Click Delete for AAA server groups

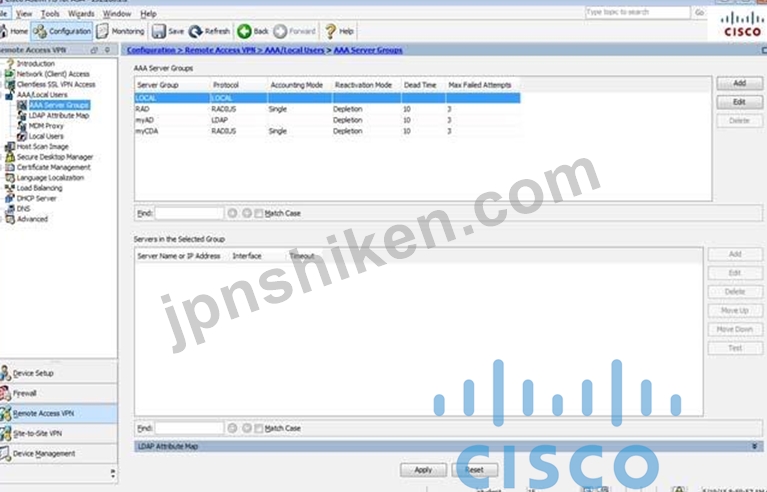pyautogui.click(x=739, y=120)
